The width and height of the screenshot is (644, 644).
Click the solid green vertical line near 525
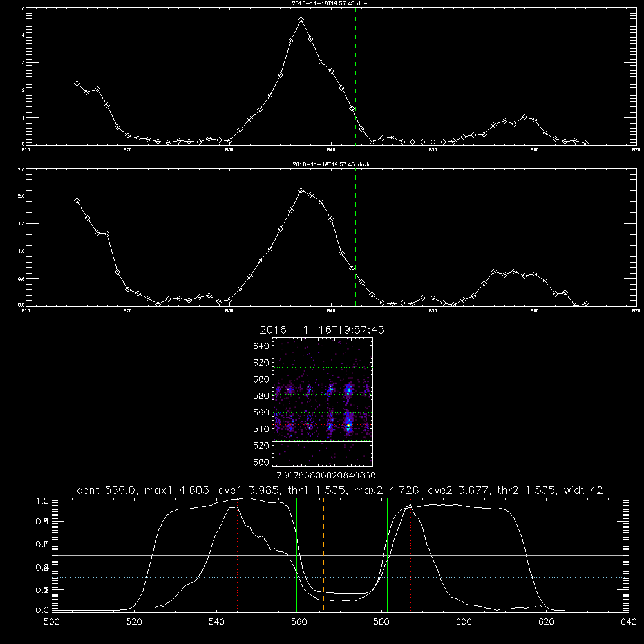pos(156,554)
